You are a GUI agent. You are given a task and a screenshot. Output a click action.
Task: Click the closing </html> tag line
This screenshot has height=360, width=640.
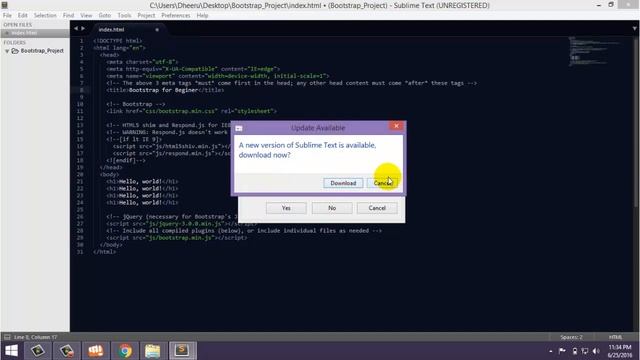click(104, 252)
